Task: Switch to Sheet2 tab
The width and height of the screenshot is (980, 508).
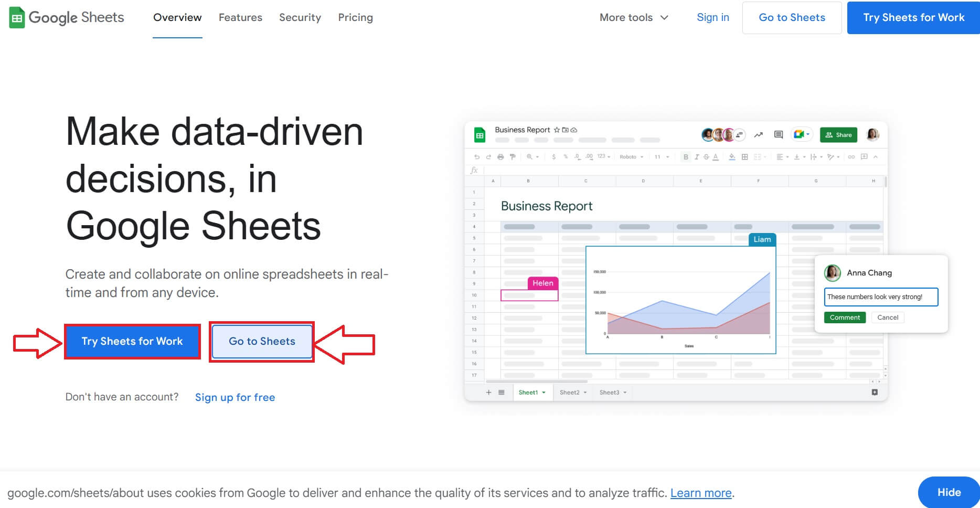Action: click(x=573, y=393)
